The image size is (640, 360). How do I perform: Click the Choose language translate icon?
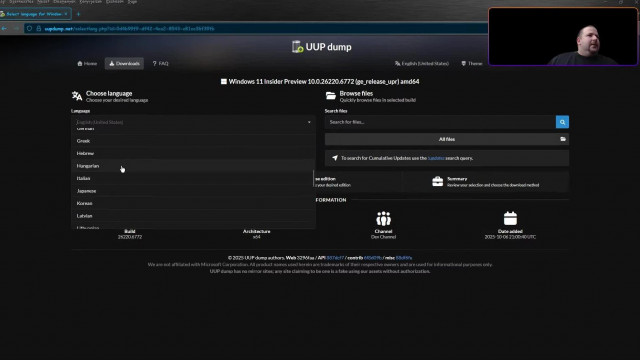point(77,96)
